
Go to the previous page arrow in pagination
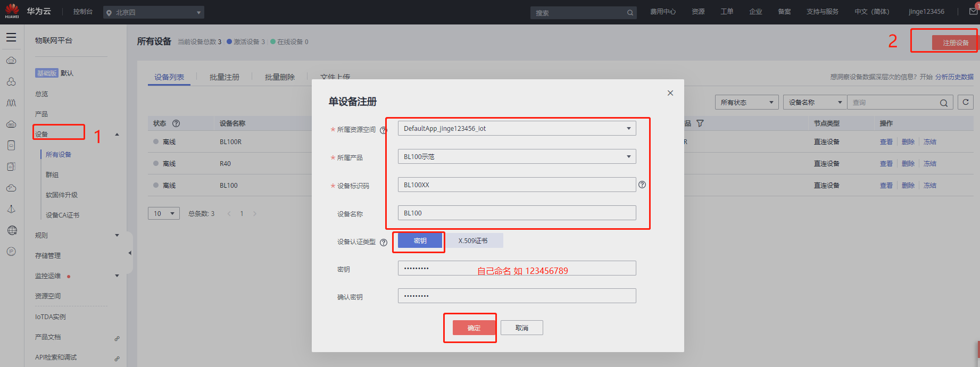(x=229, y=214)
